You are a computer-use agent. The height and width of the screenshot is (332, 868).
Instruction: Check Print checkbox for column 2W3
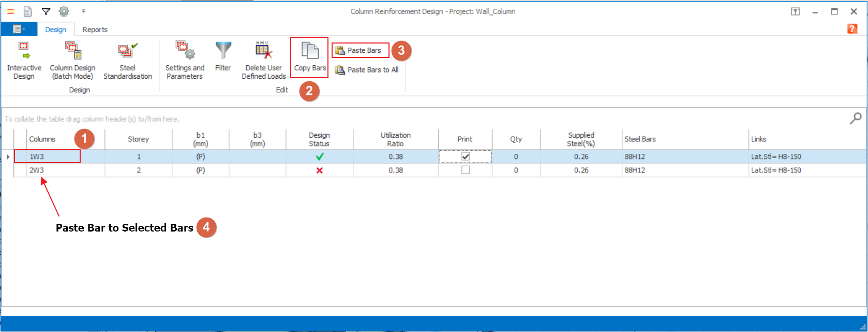pos(466,170)
